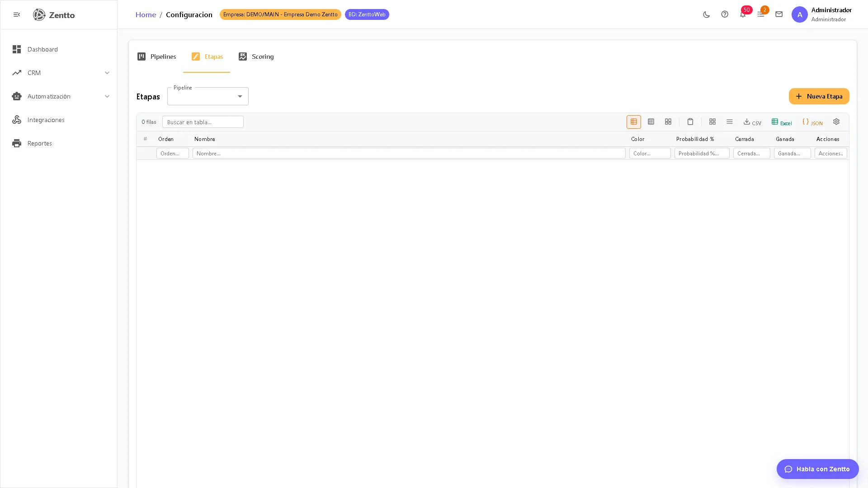Click the Integraciones webhook icon
Screen dimensions: 868x488
17,120
